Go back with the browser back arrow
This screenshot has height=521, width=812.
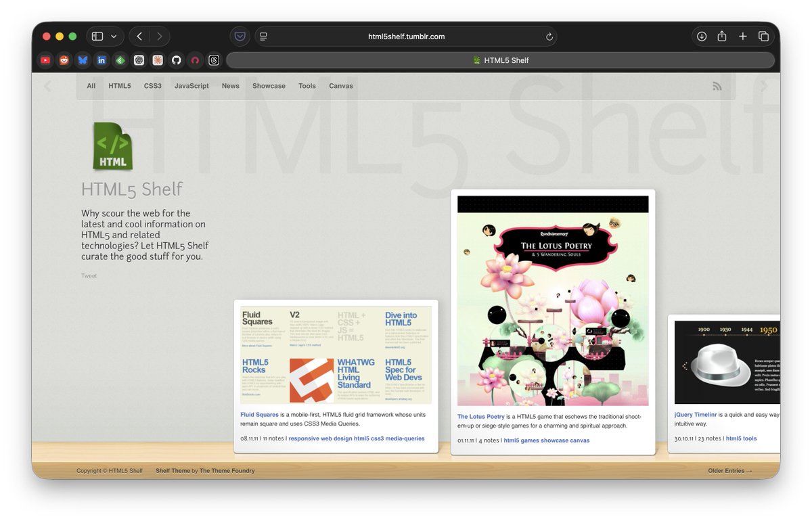pyautogui.click(x=139, y=37)
